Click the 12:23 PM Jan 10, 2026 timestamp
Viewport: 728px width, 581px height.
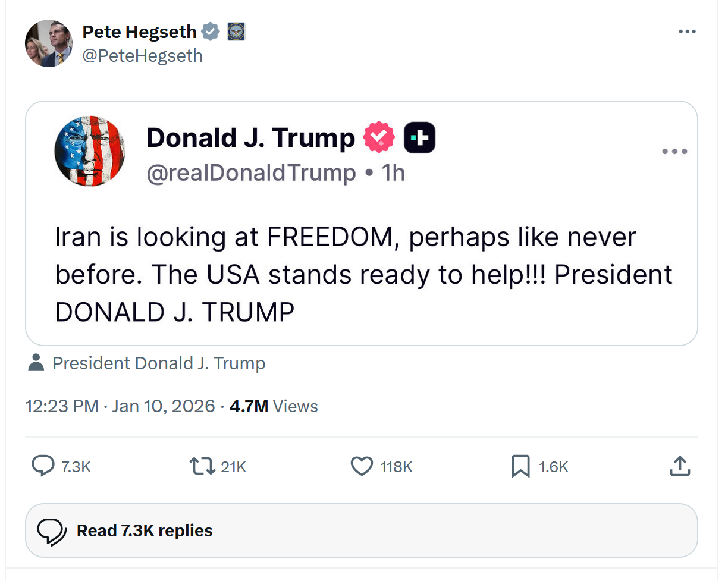pyautogui.click(x=120, y=406)
